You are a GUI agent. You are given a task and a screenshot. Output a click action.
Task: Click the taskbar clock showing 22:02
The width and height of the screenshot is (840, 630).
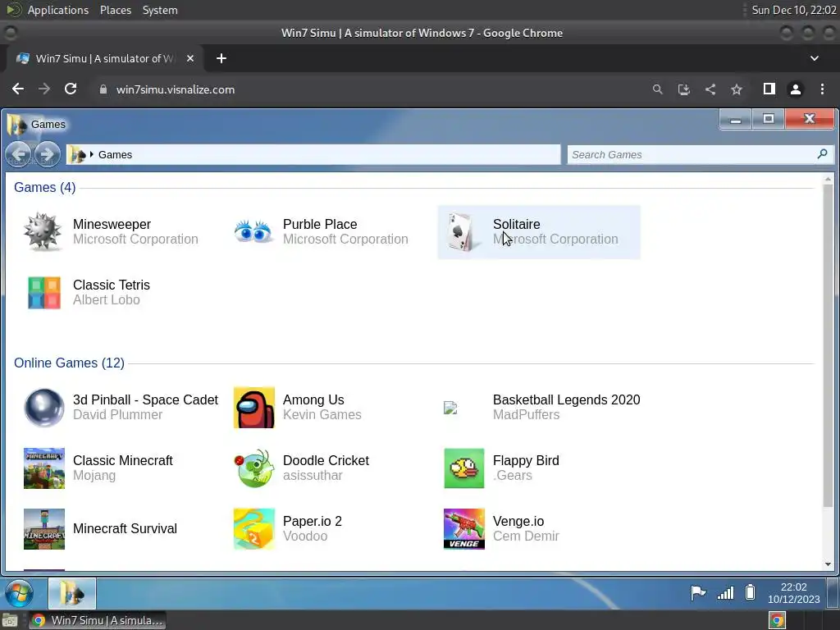[x=793, y=593]
